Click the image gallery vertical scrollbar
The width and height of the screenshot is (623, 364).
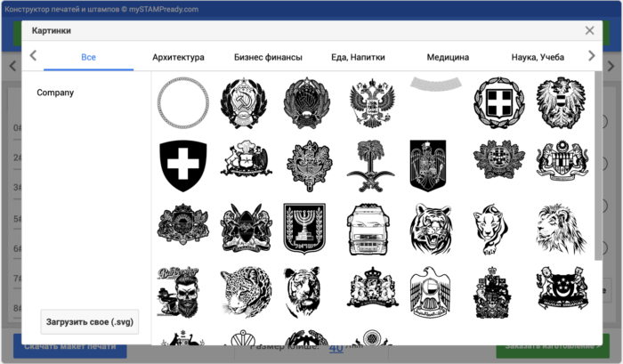tap(598, 166)
